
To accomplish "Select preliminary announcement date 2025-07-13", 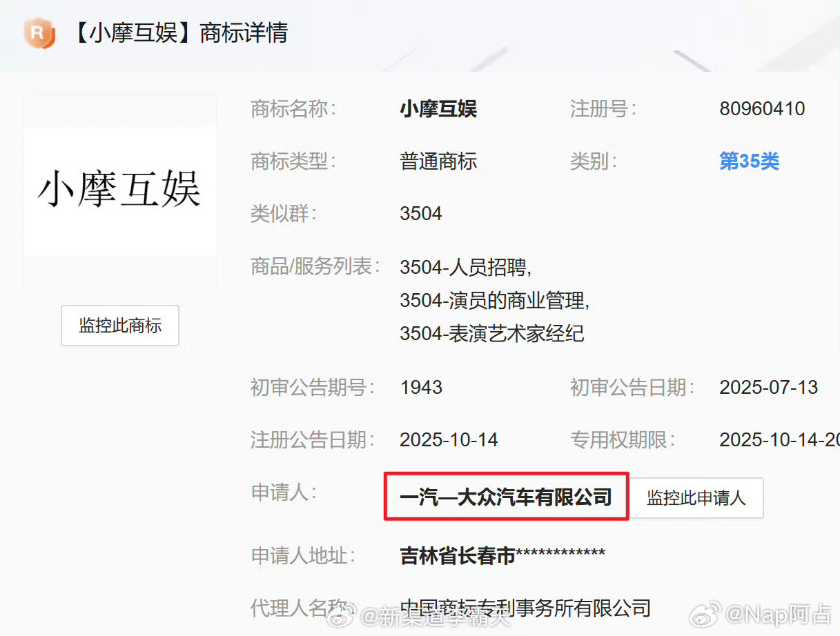I will pos(768,387).
